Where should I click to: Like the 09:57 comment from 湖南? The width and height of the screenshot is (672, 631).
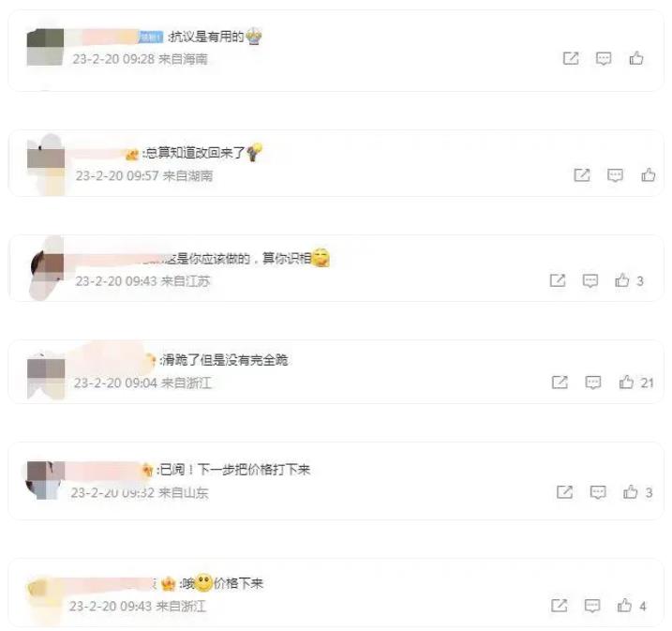pyautogui.click(x=648, y=174)
